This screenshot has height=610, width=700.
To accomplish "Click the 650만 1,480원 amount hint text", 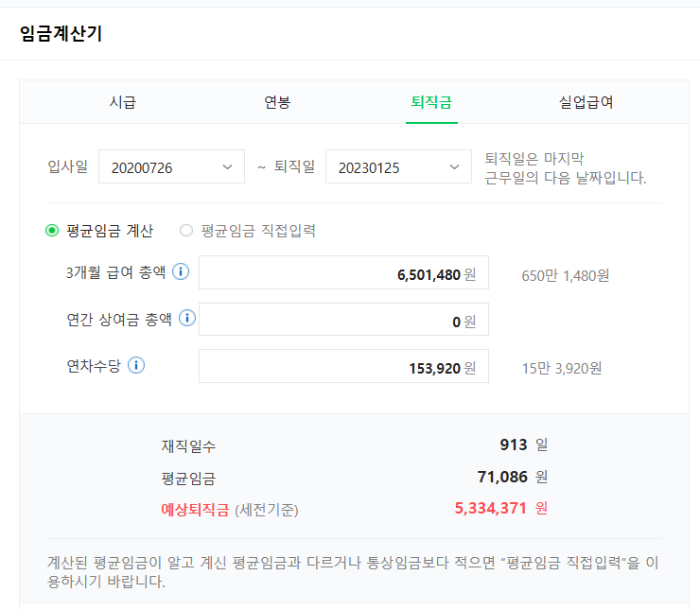I will click(566, 276).
